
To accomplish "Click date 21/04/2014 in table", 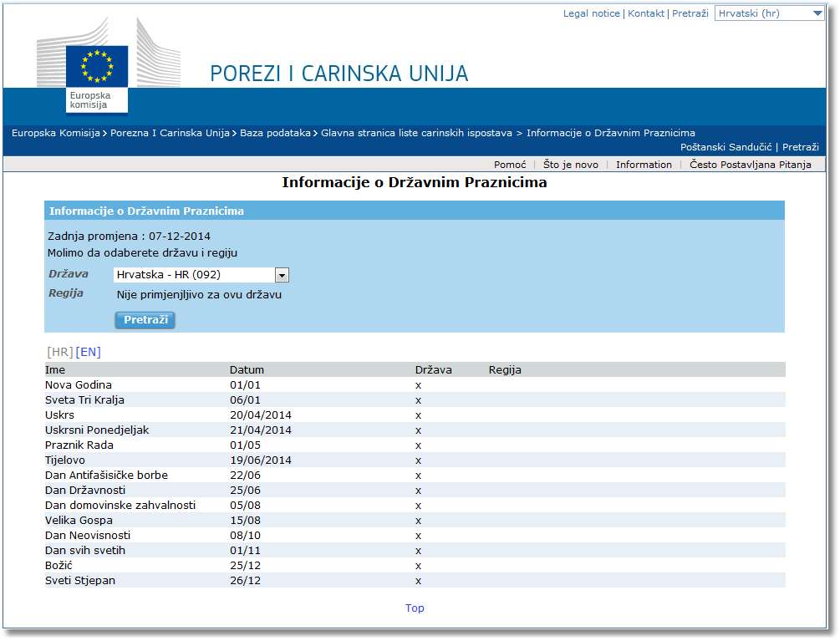I will click(260, 430).
